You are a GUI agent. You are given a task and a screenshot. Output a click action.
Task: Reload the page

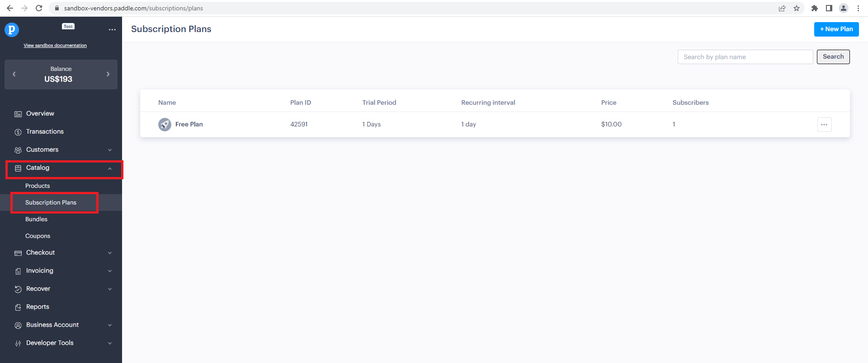click(x=39, y=8)
